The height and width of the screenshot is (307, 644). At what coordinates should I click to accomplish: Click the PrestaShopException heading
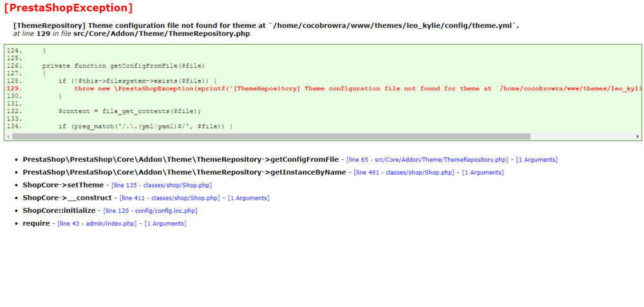68,7
